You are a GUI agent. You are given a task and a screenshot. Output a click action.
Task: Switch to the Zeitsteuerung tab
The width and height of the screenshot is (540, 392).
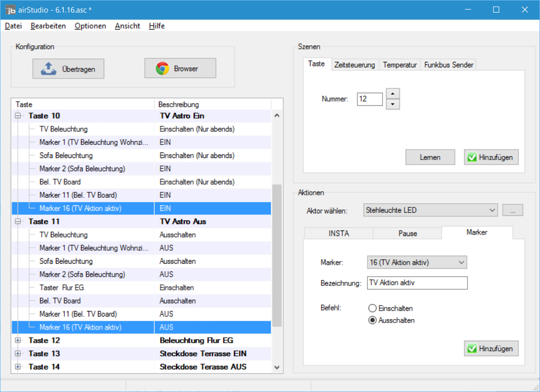tap(355, 65)
